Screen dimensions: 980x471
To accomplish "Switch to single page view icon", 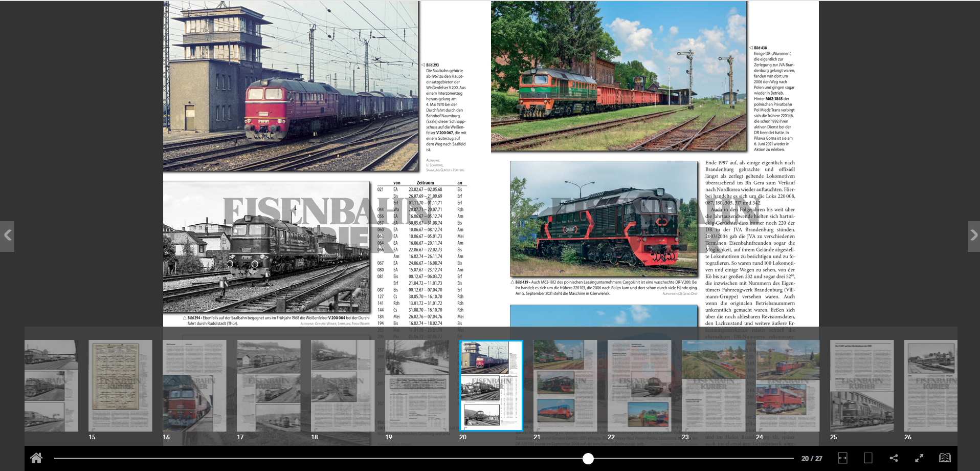I will (868, 458).
